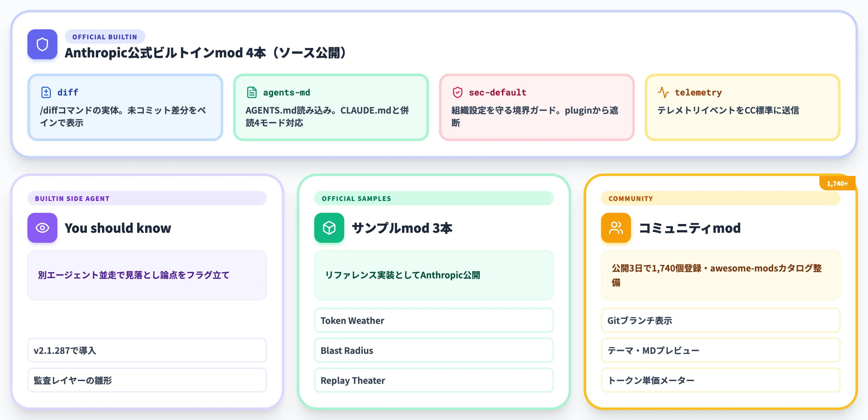This screenshot has width=868, height=420.
Task: Click the shield icon beside Anthropic公式ビルトインmod
Action: click(42, 44)
